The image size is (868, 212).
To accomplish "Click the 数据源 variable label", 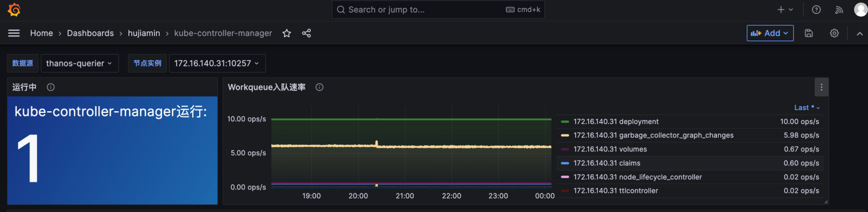I will point(22,63).
